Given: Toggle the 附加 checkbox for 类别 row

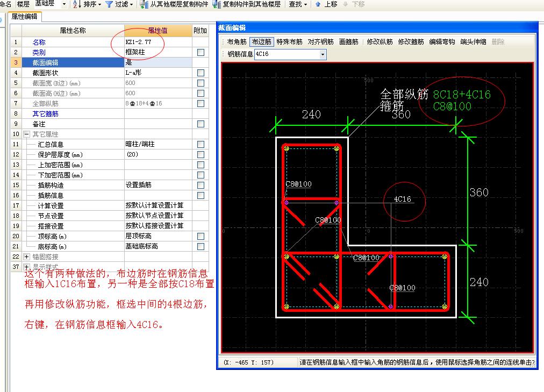Looking at the screenshot, I should (201, 52).
